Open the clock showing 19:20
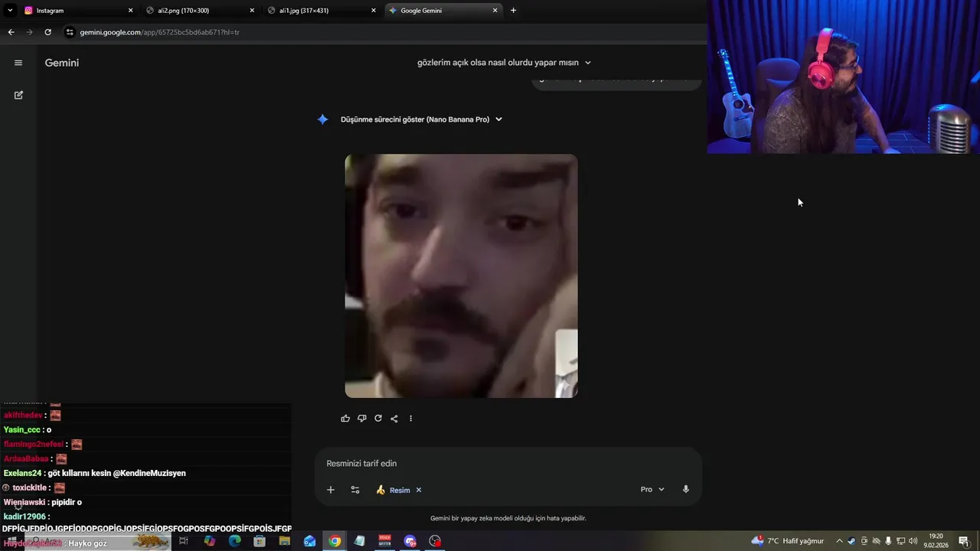 click(936, 541)
